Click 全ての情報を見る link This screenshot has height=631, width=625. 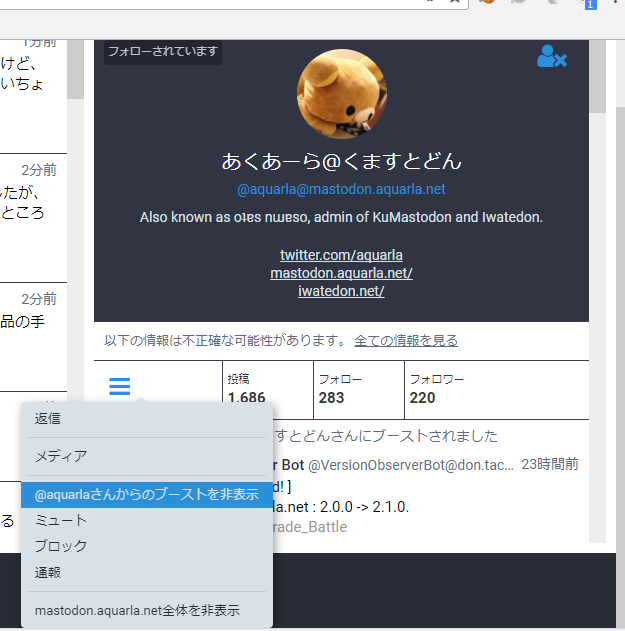(x=405, y=341)
